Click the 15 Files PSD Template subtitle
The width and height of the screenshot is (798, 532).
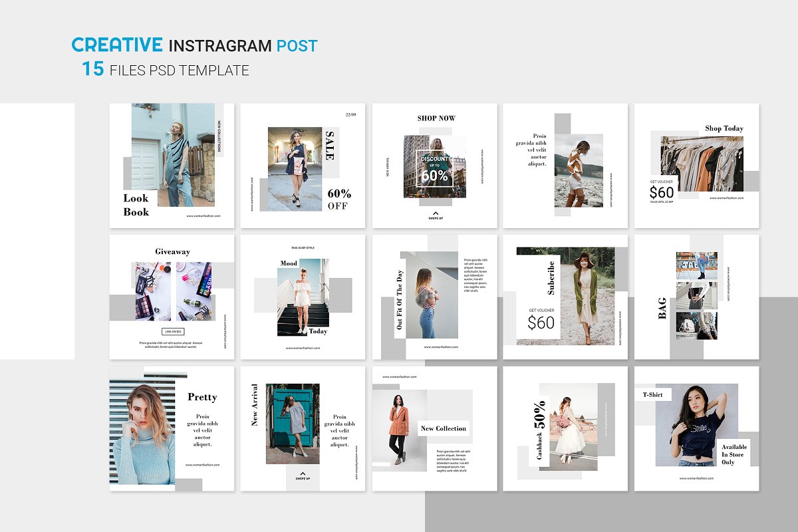pyautogui.click(x=166, y=70)
